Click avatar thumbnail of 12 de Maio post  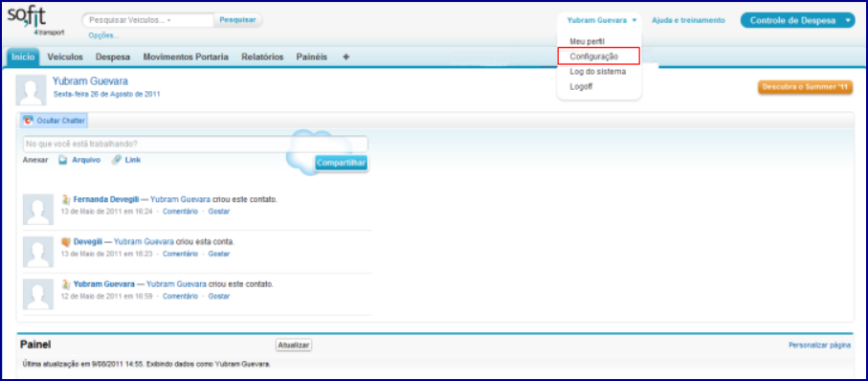click(x=38, y=294)
